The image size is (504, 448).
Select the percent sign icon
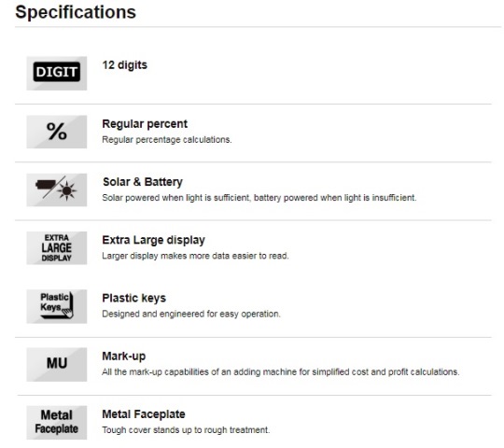click(x=57, y=132)
